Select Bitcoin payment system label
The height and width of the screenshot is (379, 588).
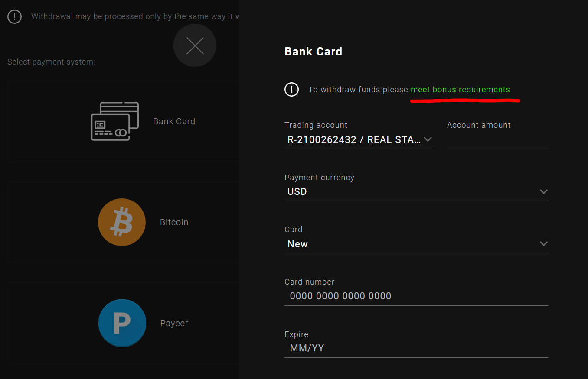click(x=174, y=222)
